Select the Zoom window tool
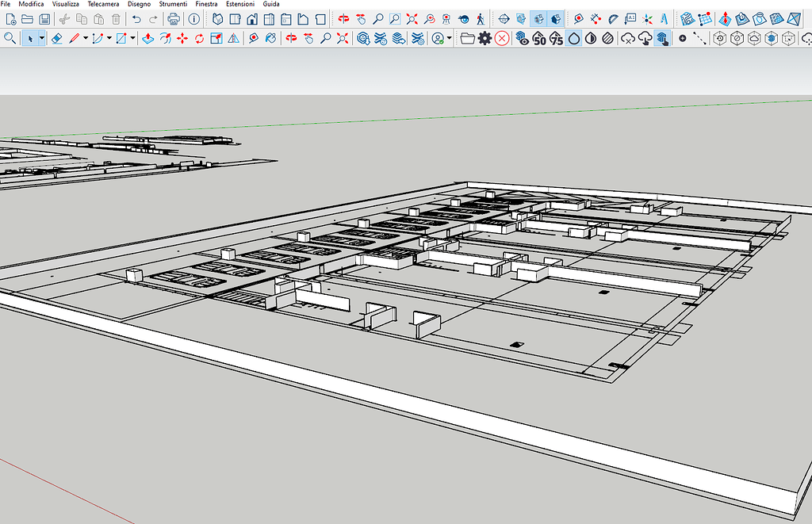 point(396,18)
